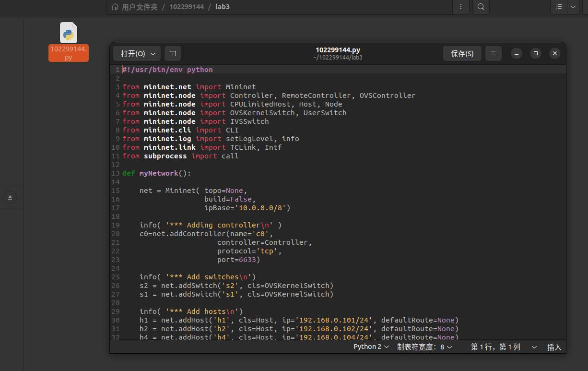Open the file manager view options dropdown arrow
588x371 pixels.
click(x=573, y=7)
